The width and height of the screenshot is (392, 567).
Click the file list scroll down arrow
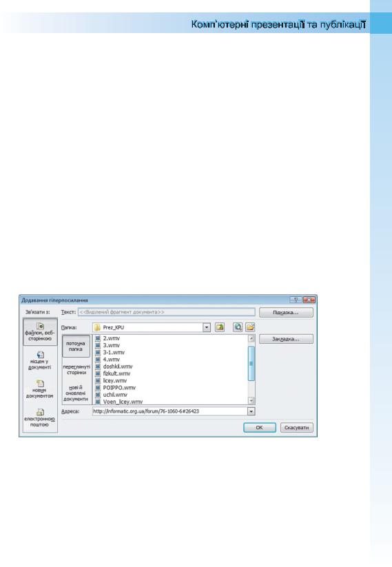coord(251,401)
